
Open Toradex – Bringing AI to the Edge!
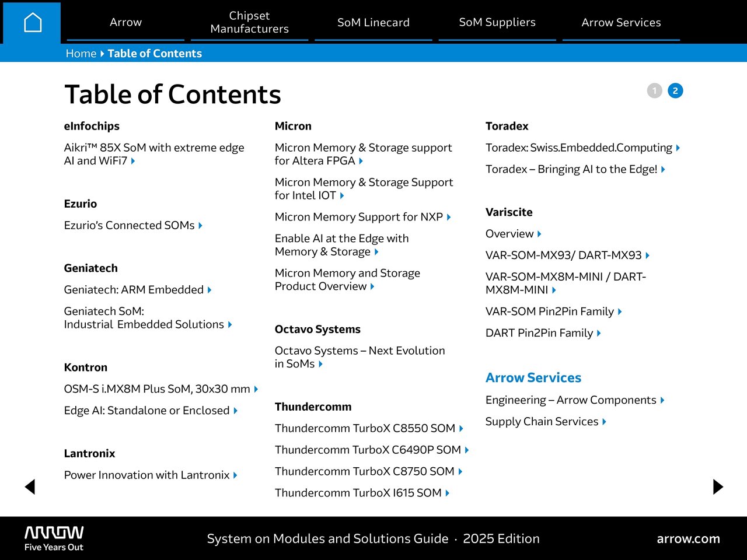pos(575,169)
